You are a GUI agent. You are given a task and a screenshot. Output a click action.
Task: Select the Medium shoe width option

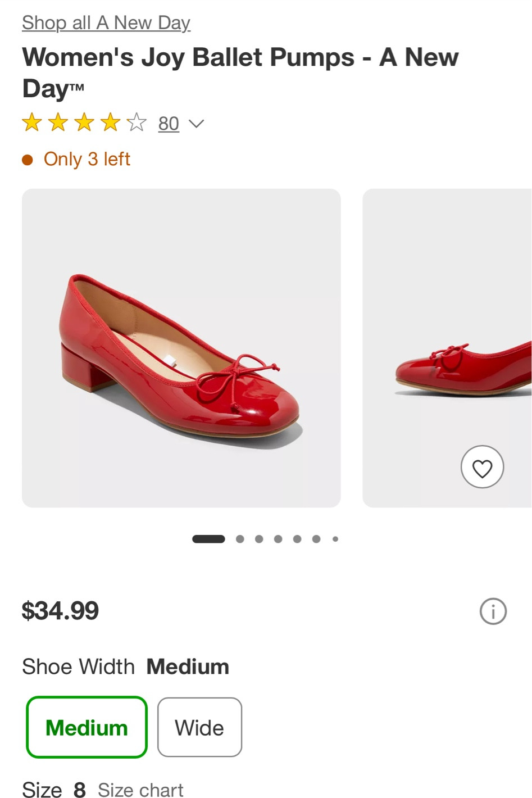click(86, 727)
